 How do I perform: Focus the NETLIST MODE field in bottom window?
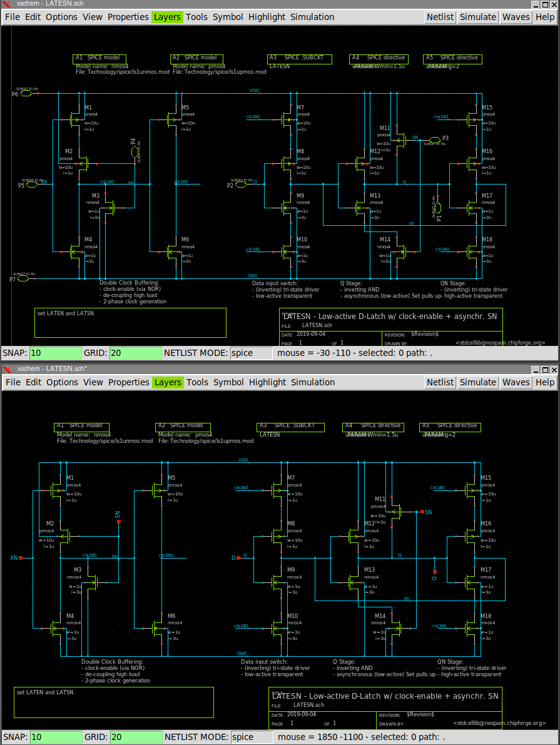coord(252,737)
